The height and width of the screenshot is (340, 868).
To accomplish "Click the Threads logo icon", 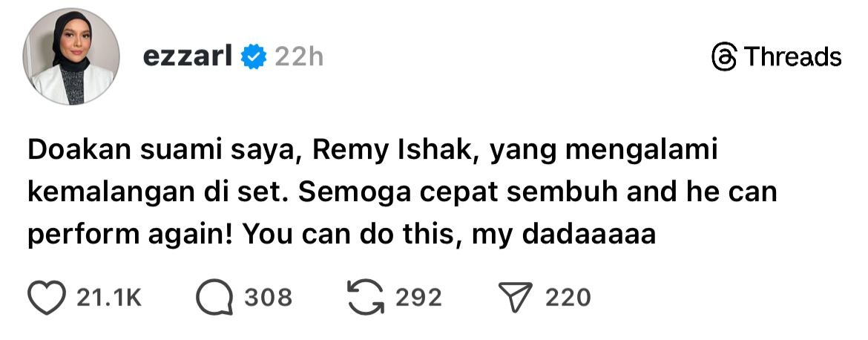I will (723, 57).
